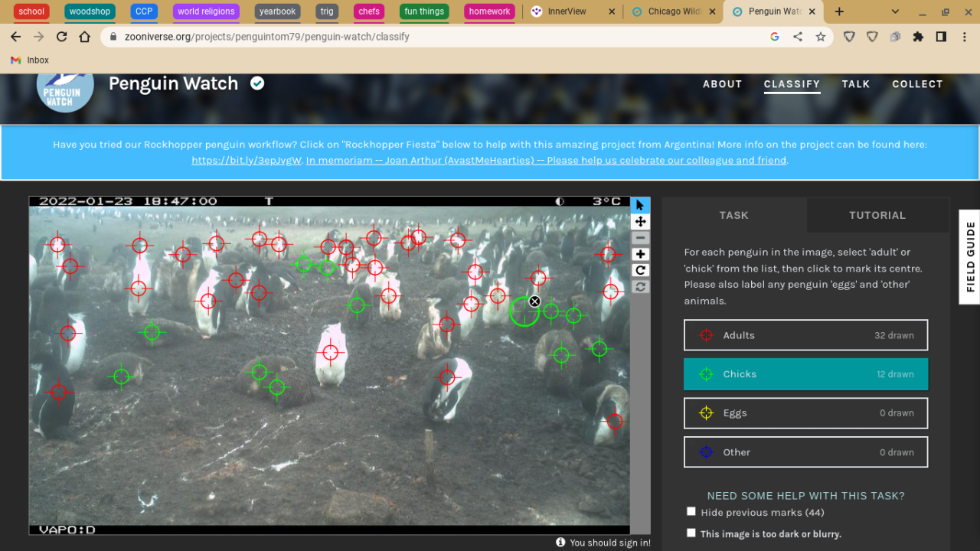Image resolution: width=980 pixels, height=551 pixels.
Task: Go forward in browser history
Action: 39,37
